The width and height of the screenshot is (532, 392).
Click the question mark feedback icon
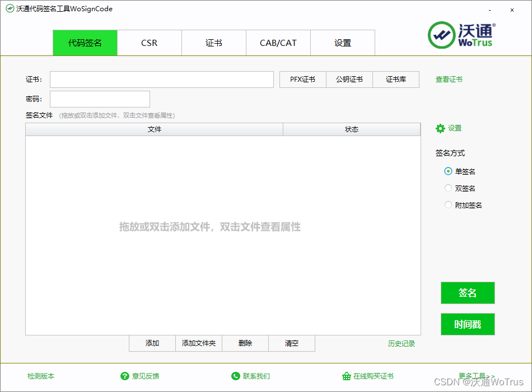pyautogui.click(x=125, y=376)
